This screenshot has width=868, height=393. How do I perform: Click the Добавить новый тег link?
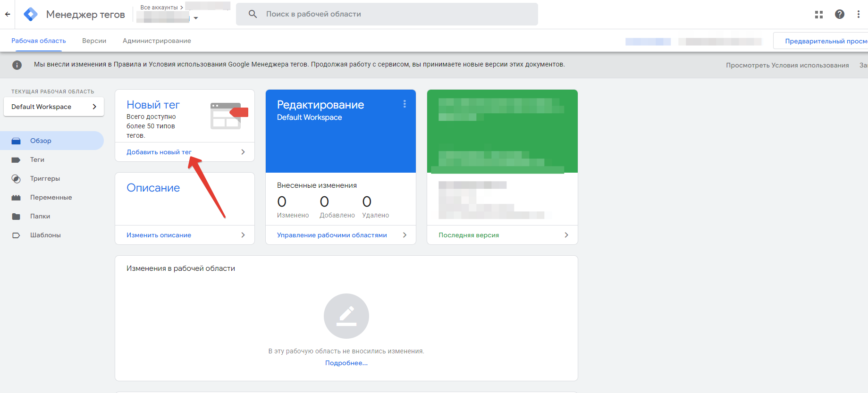click(159, 152)
